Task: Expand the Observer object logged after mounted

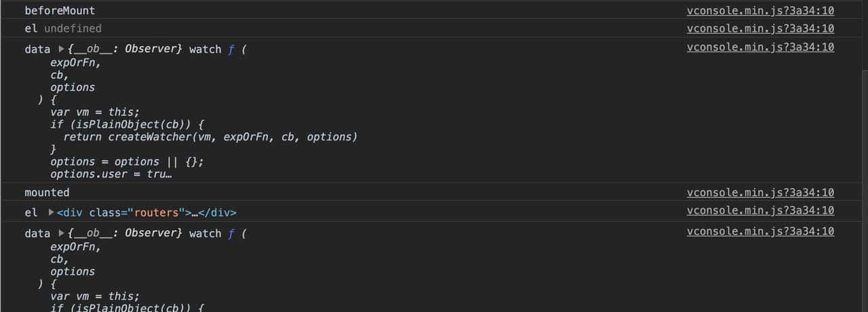Action: [61, 233]
